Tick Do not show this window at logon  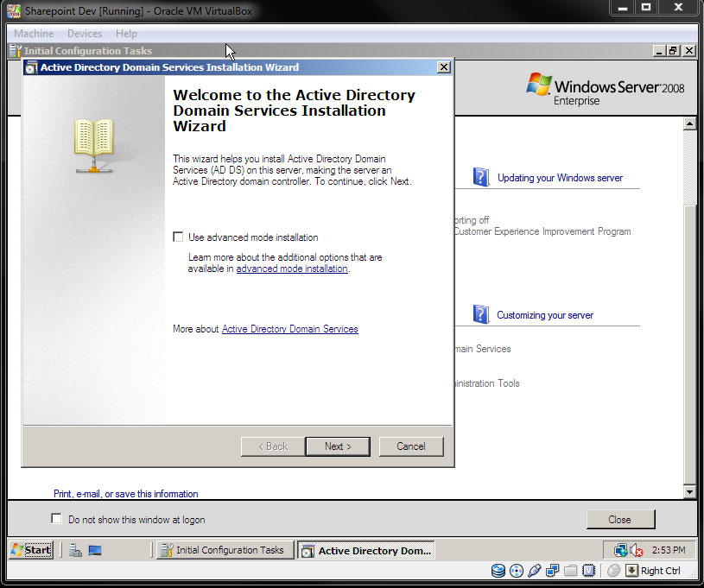pyautogui.click(x=56, y=519)
